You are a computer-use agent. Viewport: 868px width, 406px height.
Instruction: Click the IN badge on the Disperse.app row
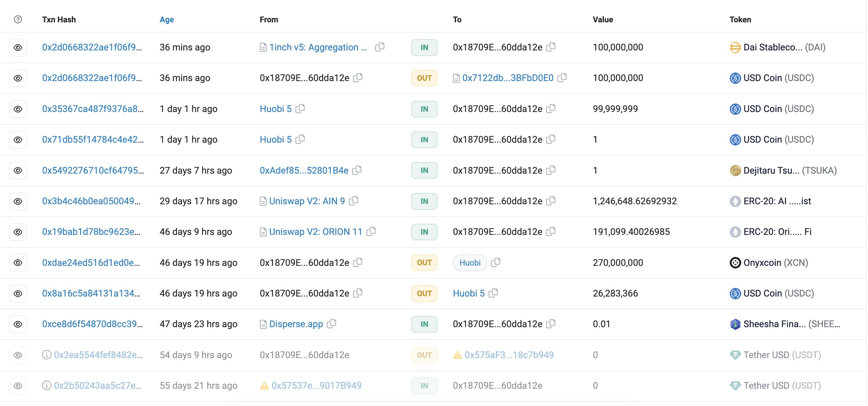click(424, 324)
